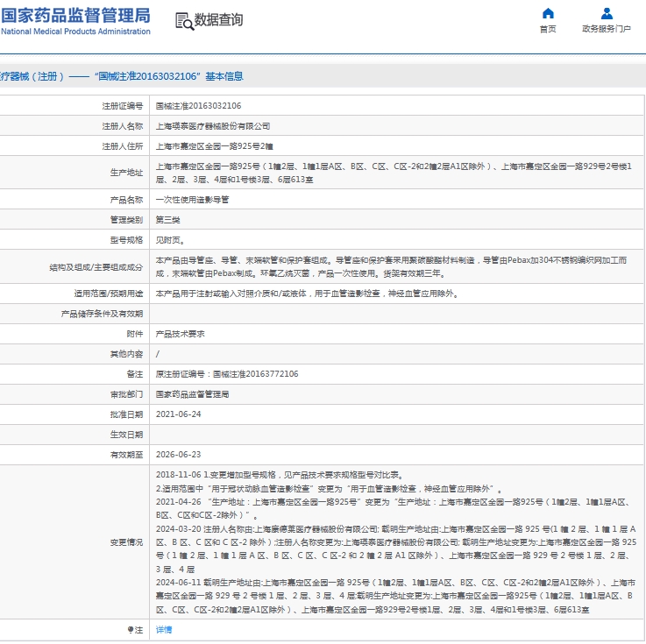Open 首页 link text
This screenshot has width=646, height=644.
pyautogui.click(x=548, y=29)
